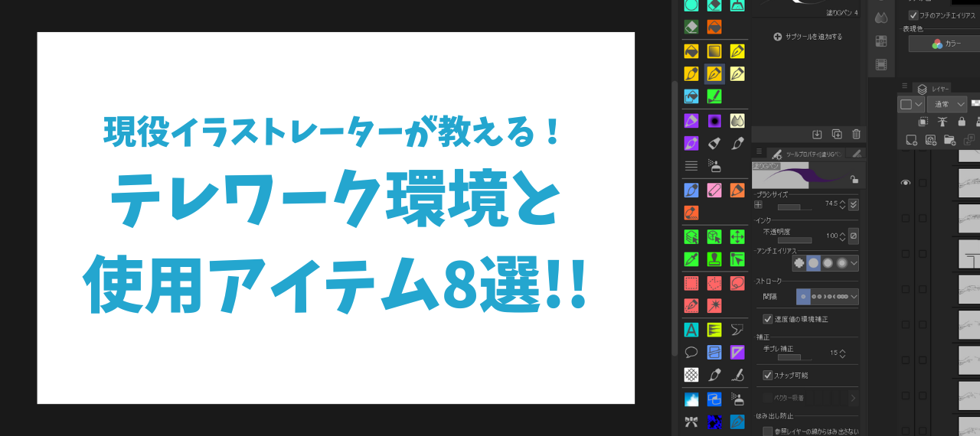Open the Tool Property panel hamburger menu
This screenshot has width=980, height=436.
pyautogui.click(x=759, y=153)
